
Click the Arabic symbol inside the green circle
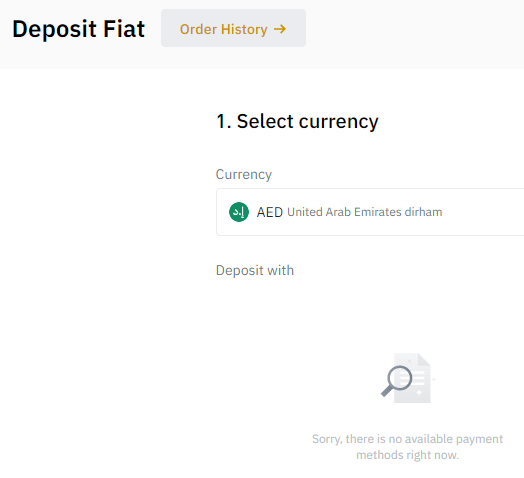click(239, 212)
